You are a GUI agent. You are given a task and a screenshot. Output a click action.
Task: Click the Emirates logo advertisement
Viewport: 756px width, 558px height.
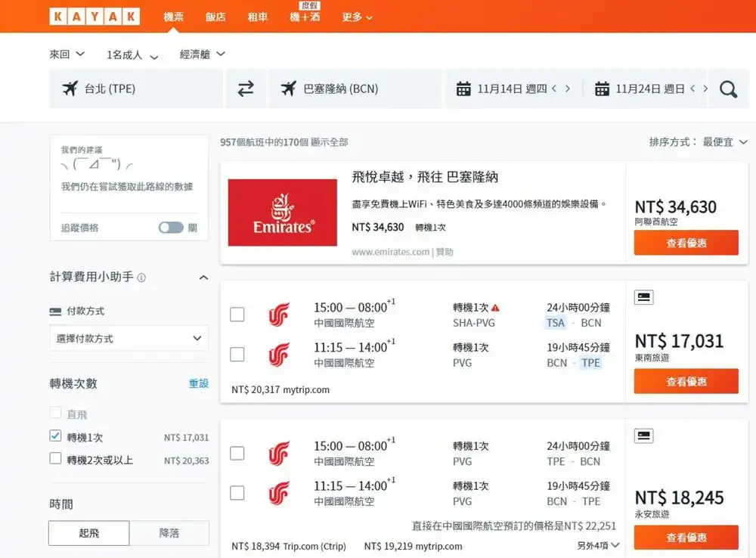coord(283,212)
